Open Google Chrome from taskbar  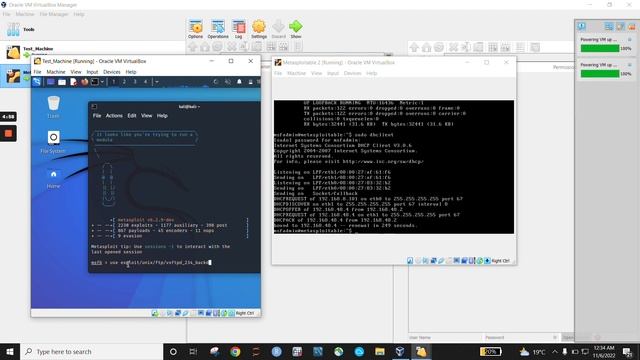pos(235,351)
